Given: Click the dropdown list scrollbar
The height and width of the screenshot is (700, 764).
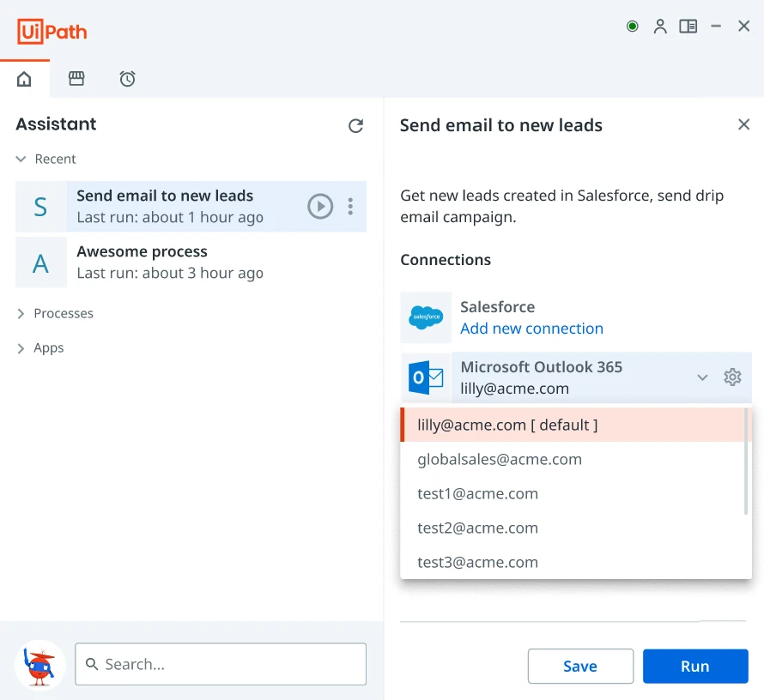Looking at the screenshot, I should point(746,461).
